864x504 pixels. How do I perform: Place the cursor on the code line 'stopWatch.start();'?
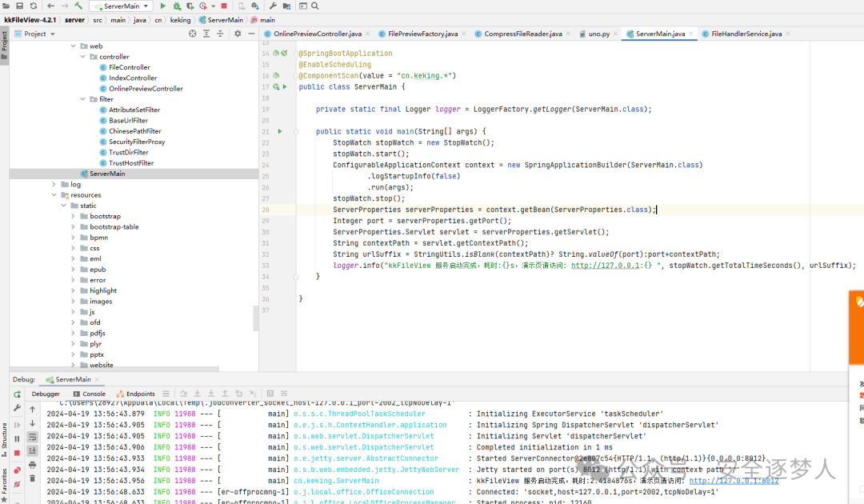[371, 154]
